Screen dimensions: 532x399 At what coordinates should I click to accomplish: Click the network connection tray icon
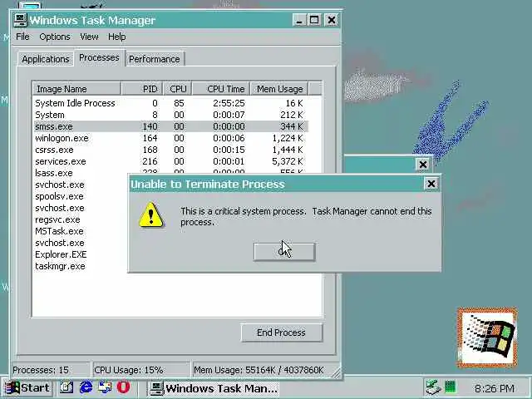tap(433, 387)
